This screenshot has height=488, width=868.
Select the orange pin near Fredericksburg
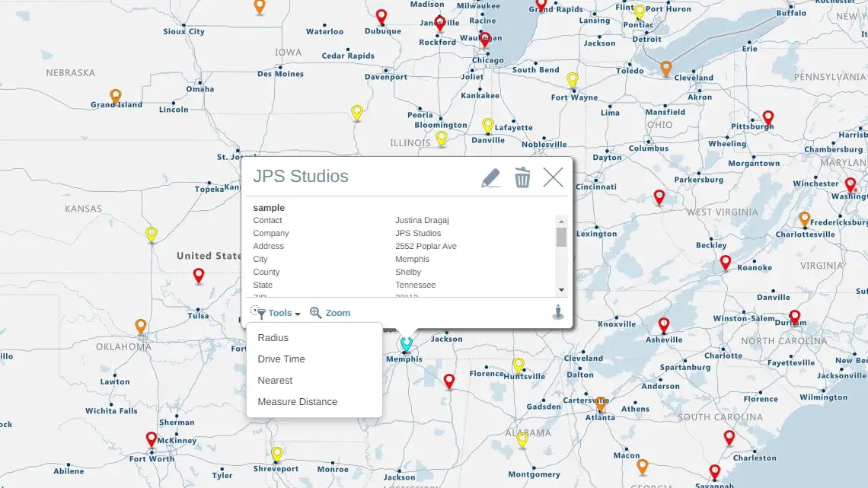coord(804,219)
